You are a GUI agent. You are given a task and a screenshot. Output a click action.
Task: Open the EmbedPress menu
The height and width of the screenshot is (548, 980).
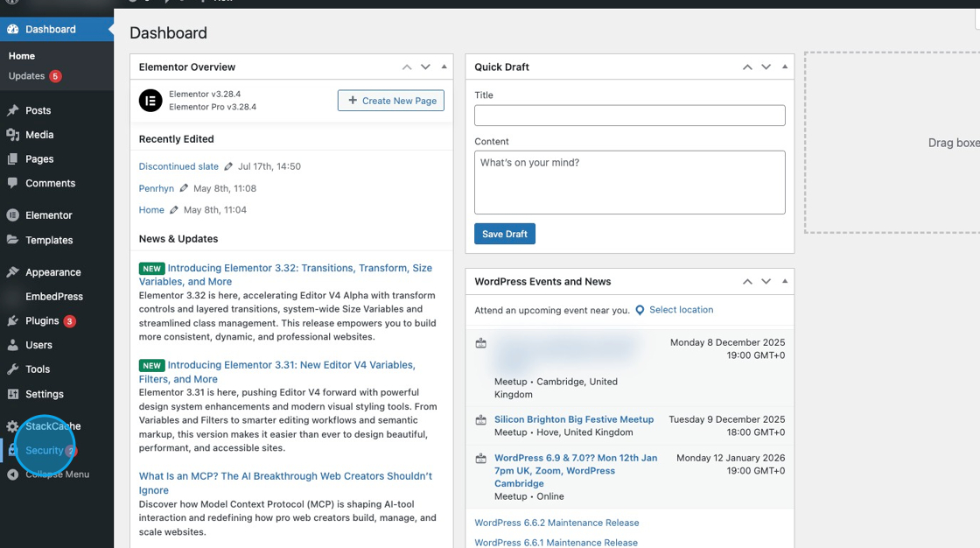point(56,297)
